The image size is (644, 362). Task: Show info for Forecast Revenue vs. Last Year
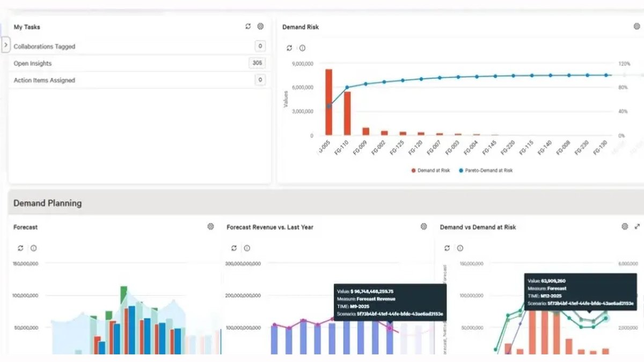point(247,248)
